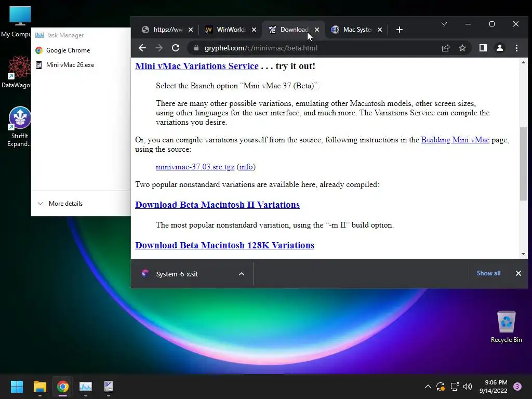The height and width of the screenshot is (399, 532).
Task: Click the scroll down arrow of the page
Action: [x=523, y=254]
